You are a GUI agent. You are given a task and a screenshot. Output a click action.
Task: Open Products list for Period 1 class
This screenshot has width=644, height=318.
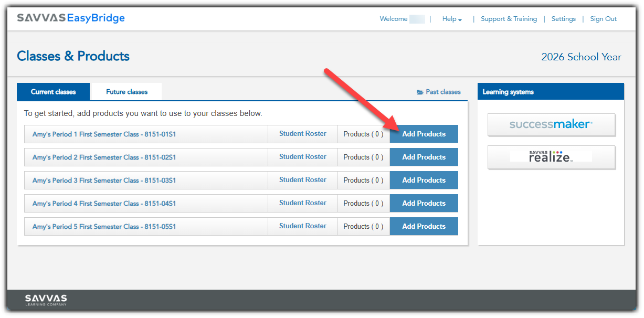coord(363,133)
